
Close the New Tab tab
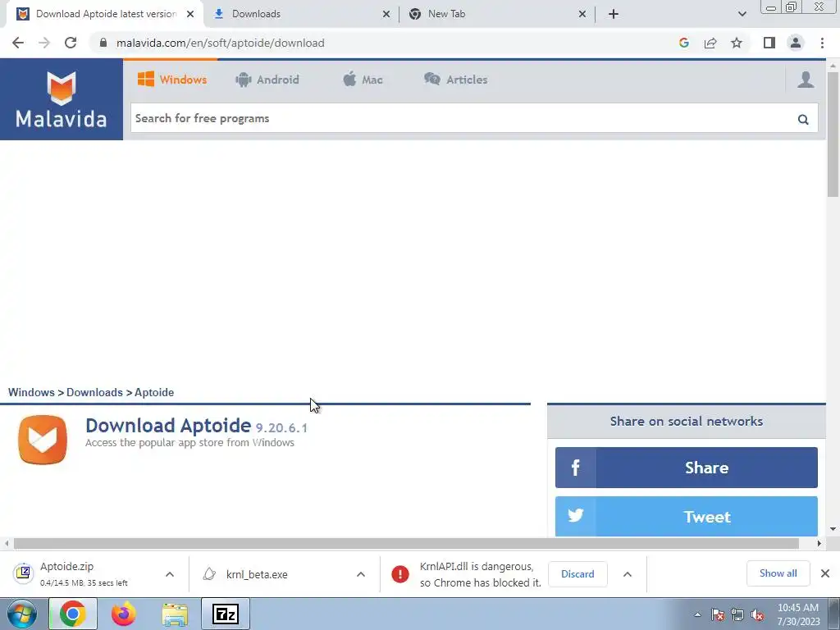coord(582,14)
